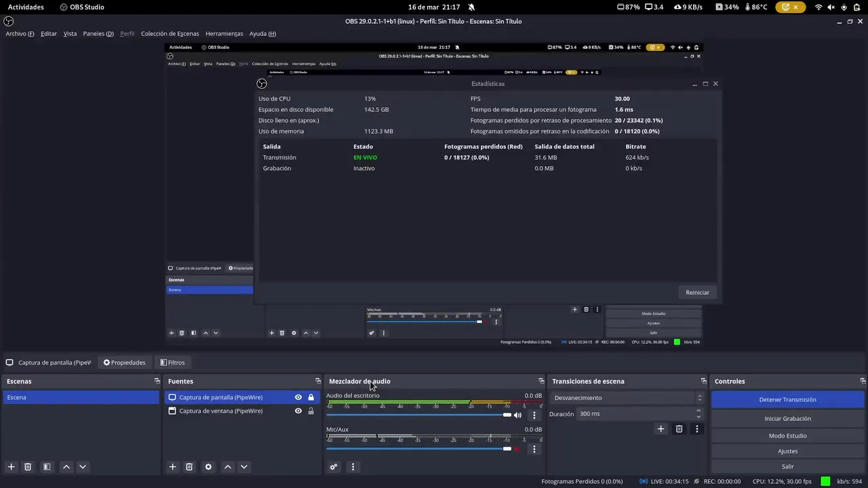Viewport: 868px width, 488px height.
Task: Delete selected source with trash icon in Fuentes
Action: [x=189, y=466]
